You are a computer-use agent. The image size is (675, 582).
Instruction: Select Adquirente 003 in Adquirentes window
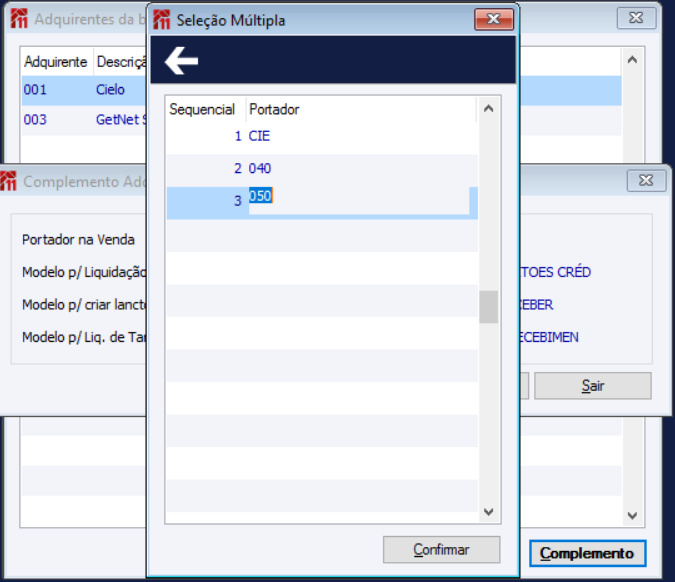[x=35, y=119]
